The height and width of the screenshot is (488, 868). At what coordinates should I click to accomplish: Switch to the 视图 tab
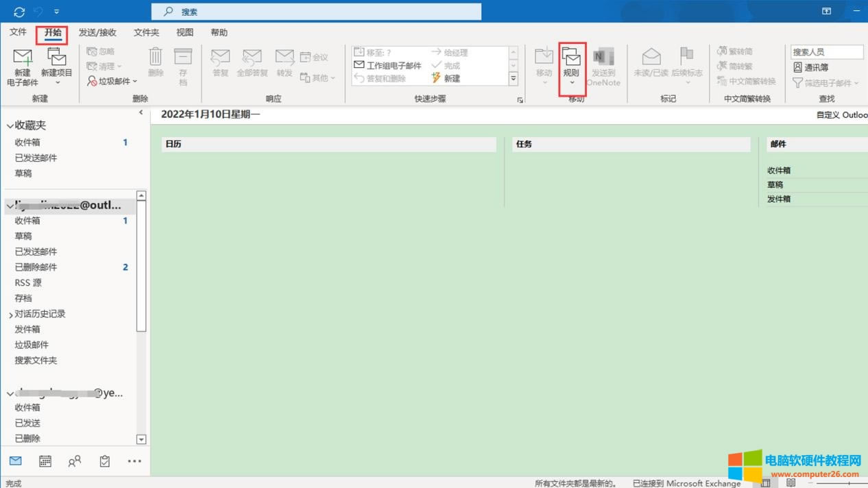point(184,32)
